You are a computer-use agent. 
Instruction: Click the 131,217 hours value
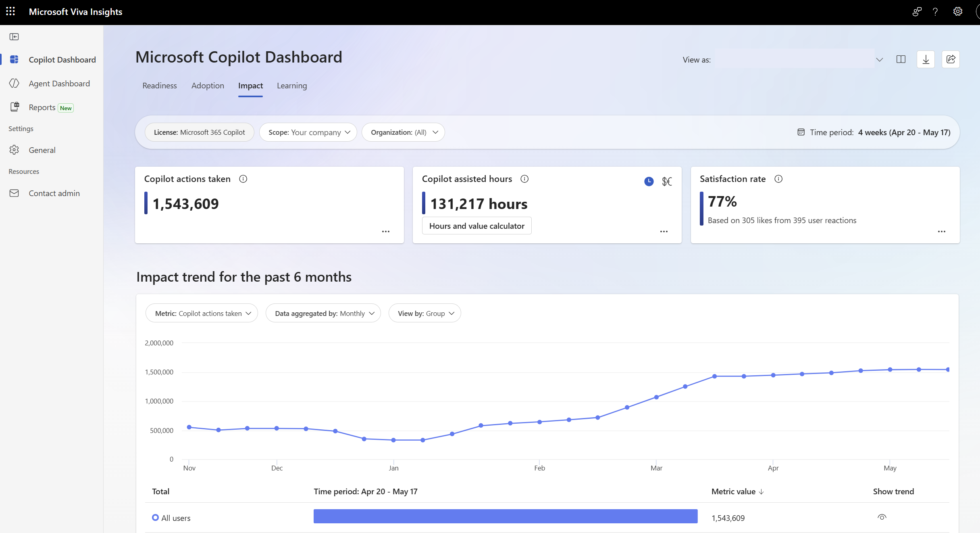pos(479,204)
